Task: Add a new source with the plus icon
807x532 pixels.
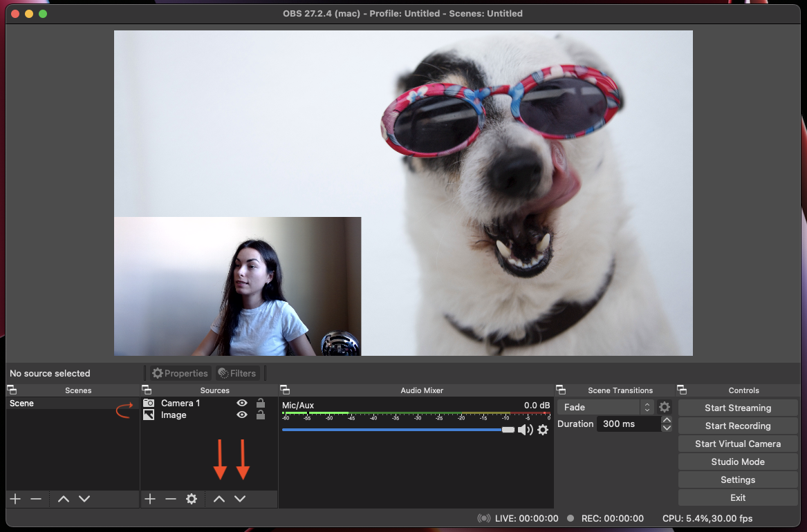Action: [150, 499]
